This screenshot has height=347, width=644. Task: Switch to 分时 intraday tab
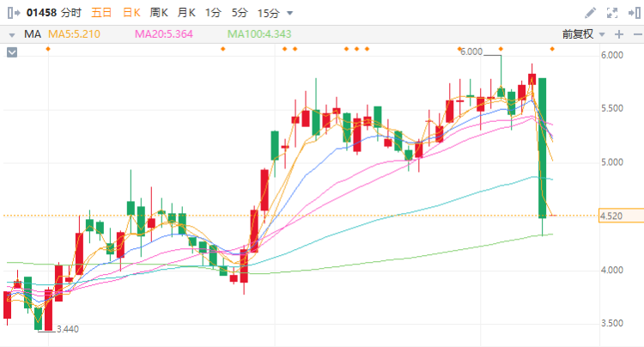(x=71, y=13)
